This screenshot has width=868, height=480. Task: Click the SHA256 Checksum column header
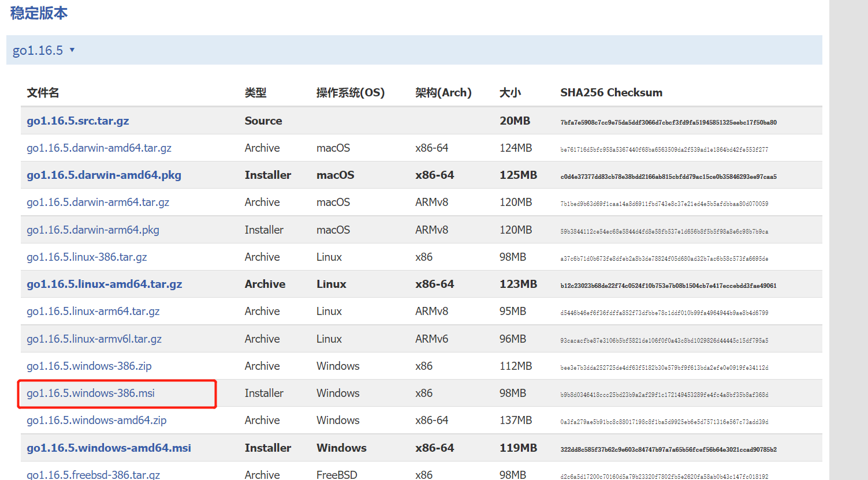point(611,92)
